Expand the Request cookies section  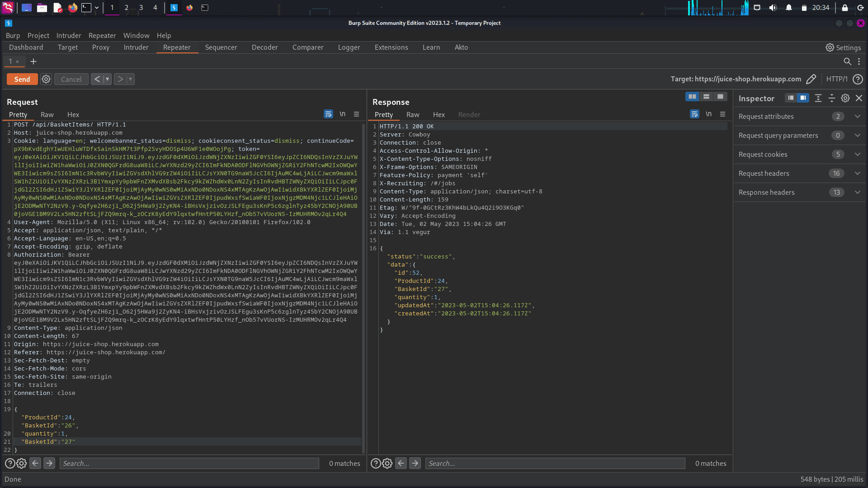tap(857, 155)
